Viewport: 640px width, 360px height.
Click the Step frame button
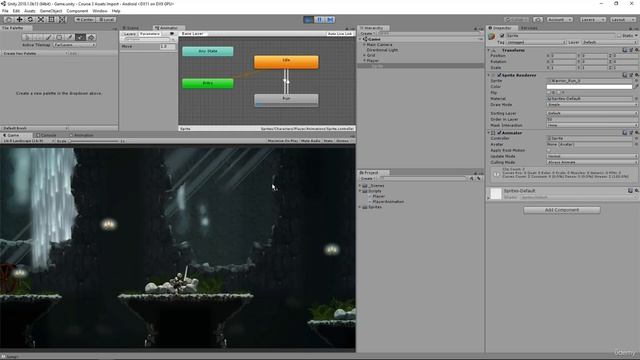[x=330, y=19]
